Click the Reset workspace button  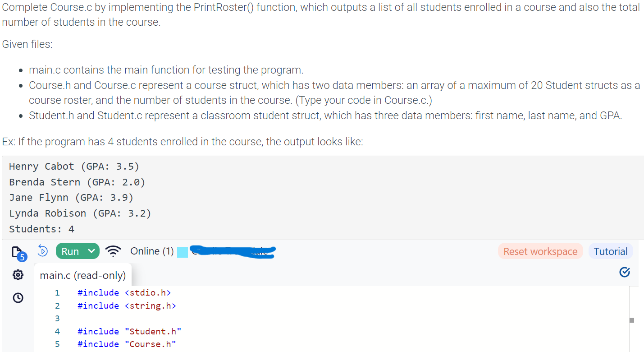pyautogui.click(x=540, y=251)
